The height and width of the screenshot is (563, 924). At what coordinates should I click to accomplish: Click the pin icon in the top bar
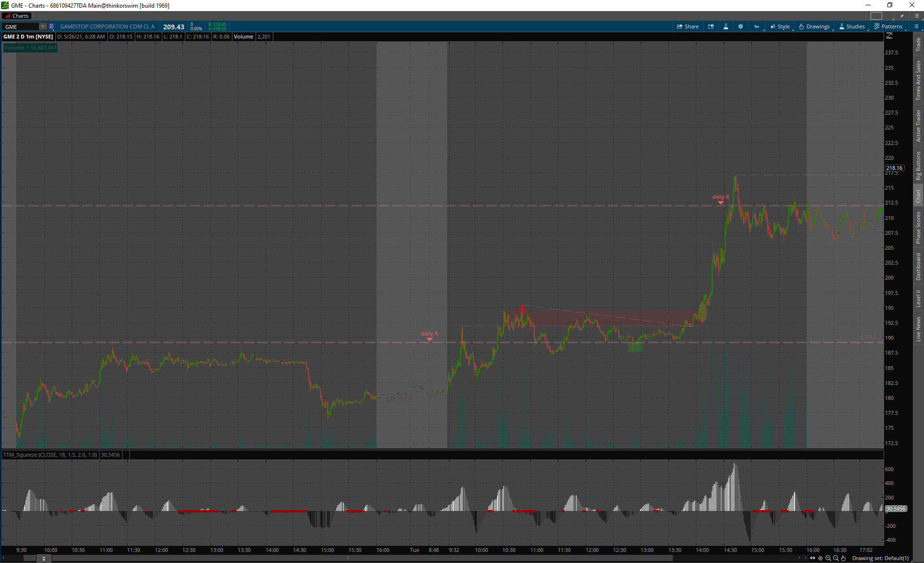point(902,16)
